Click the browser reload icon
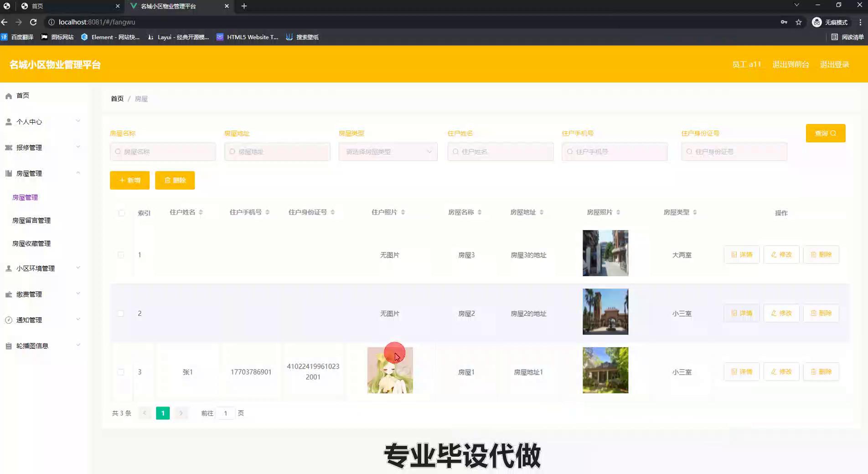868x474 pixels. 33,22
